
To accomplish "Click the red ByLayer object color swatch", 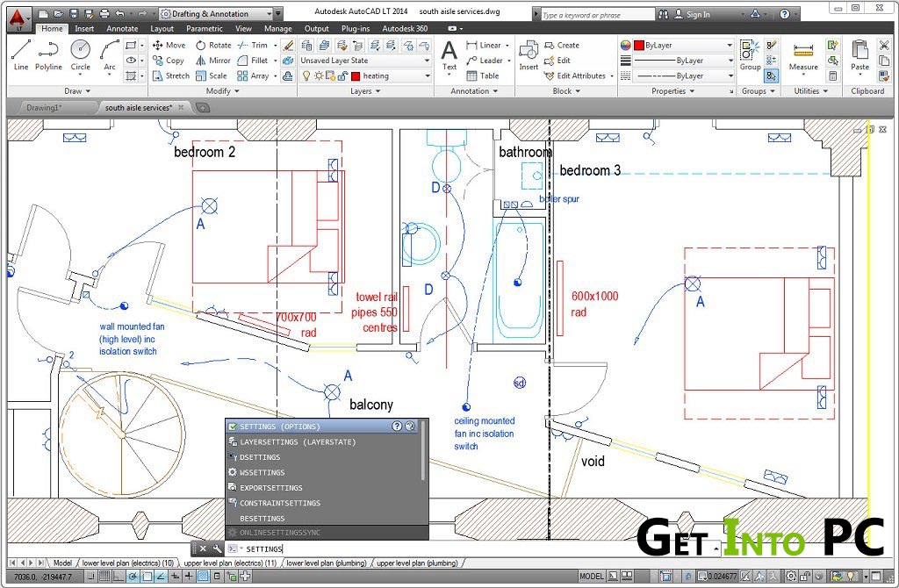I will pyautogui.click(x=639, y=45).
